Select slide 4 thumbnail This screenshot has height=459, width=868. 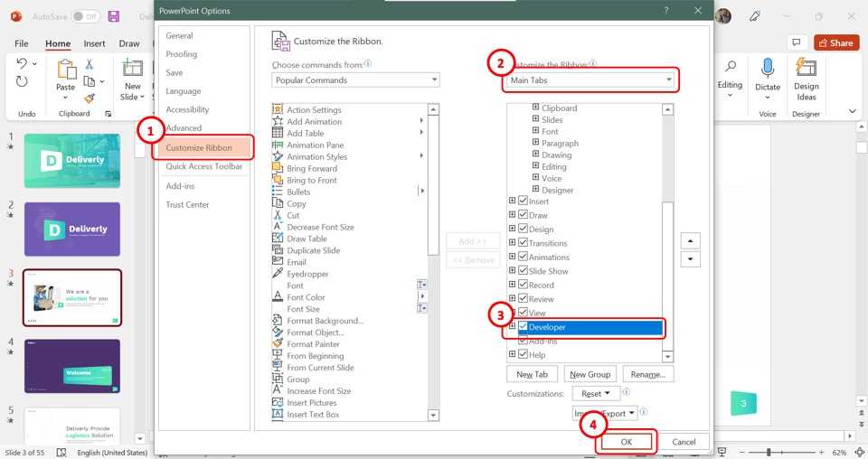[x=71, y=366]
